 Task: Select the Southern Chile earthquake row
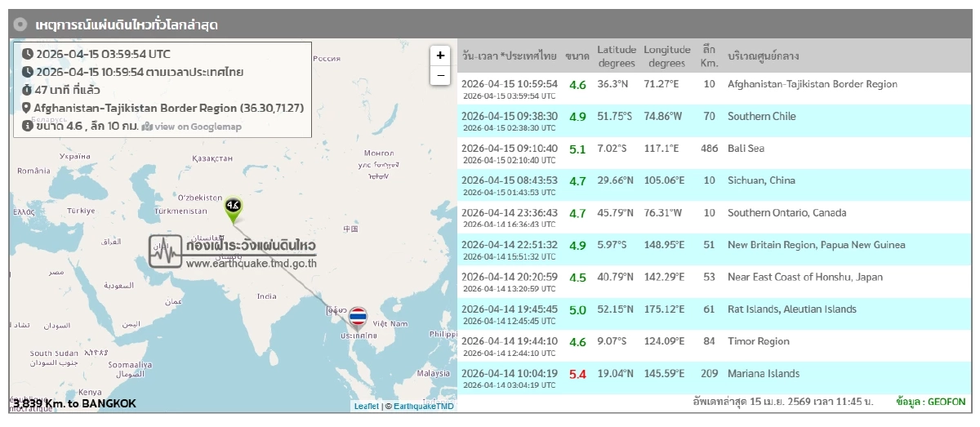(x=713, y=121)
